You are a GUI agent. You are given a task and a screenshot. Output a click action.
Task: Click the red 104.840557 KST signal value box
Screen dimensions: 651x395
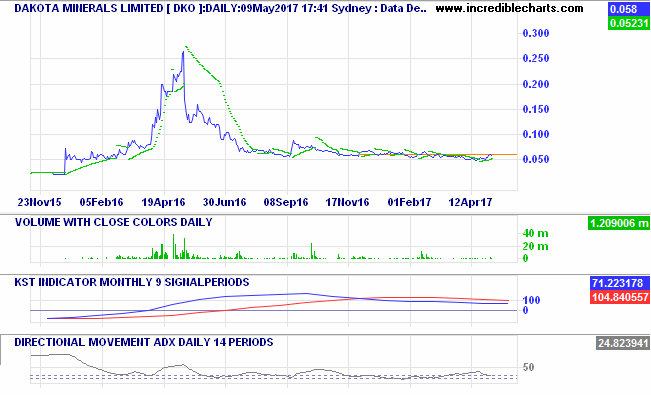click(619, 297)
